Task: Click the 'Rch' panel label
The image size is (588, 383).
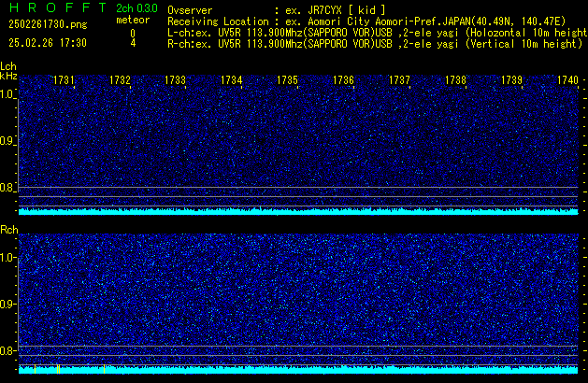Action: [x=9, y=230]
